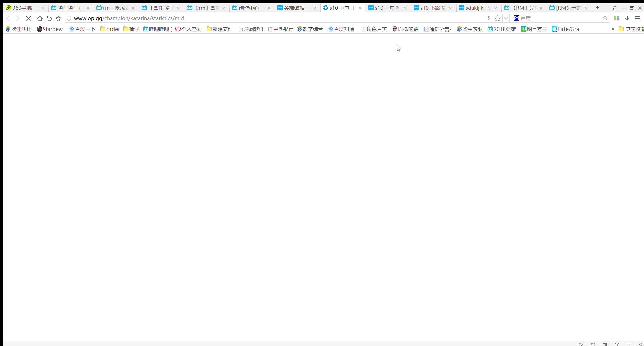Open the 明日方舟 bookmark
The image size is (644, 346).
pos(534,29)
